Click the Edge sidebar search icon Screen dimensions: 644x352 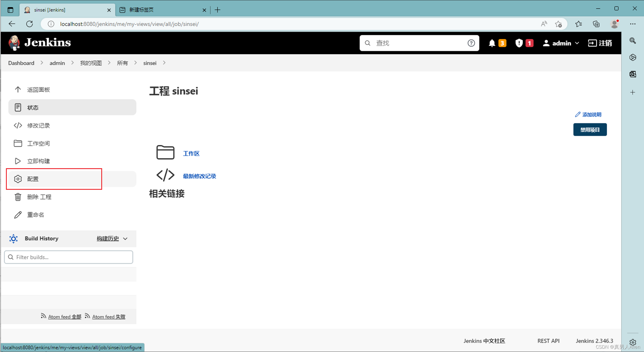(x=633, y=41)
